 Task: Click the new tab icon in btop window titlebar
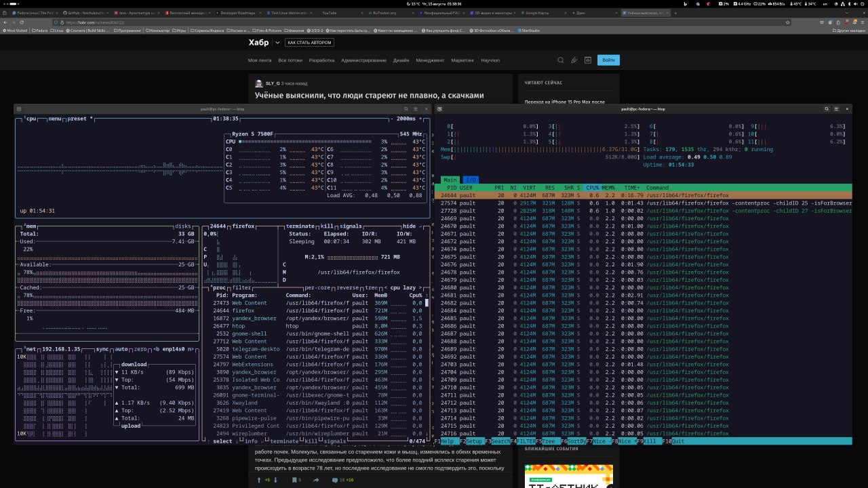click(20, 108)
